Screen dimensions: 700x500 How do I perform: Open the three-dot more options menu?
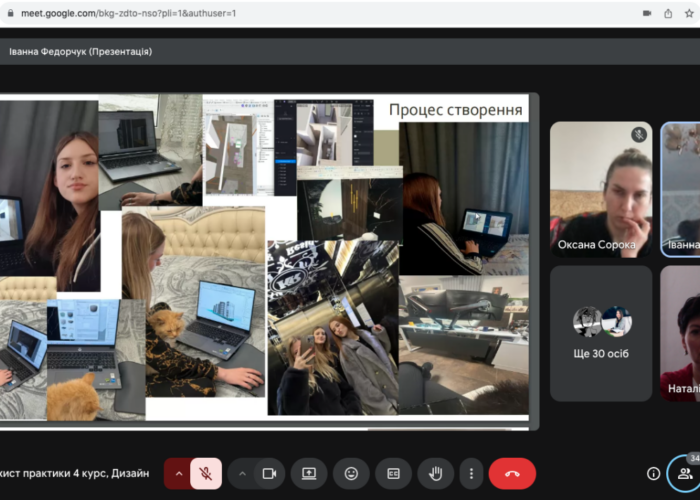tap(470, 473)
